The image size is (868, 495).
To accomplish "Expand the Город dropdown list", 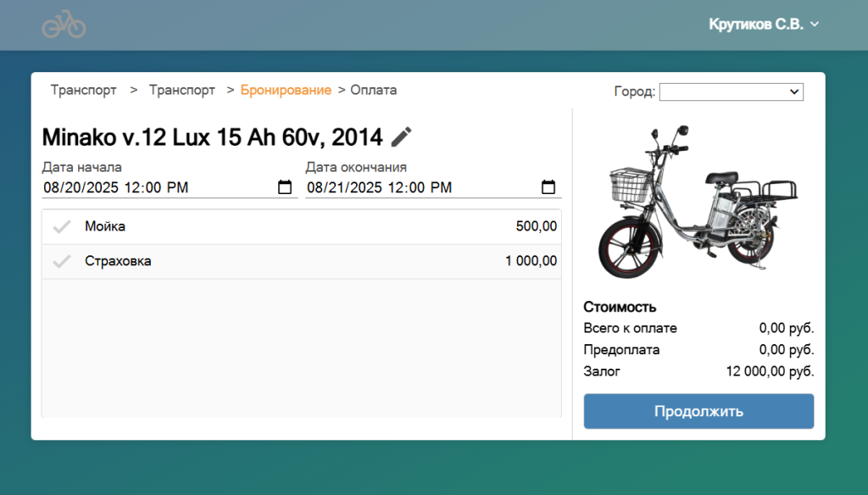I will tap(731, 92).
